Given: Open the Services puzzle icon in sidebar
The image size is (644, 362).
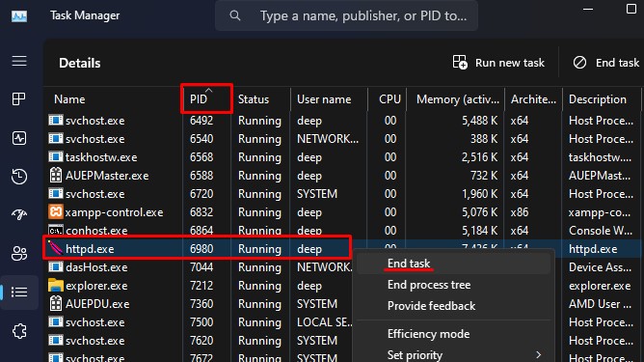Looking at the screenshot, I should (x=19, y=331).
